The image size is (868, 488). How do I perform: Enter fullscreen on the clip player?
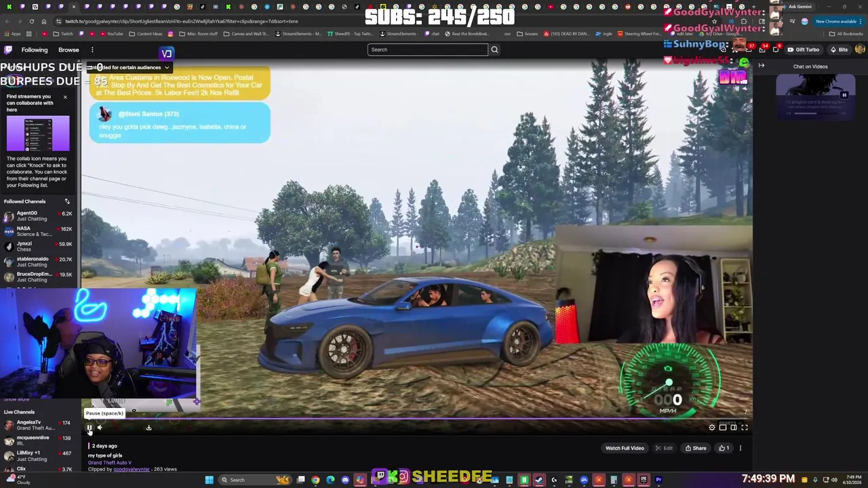744,427
